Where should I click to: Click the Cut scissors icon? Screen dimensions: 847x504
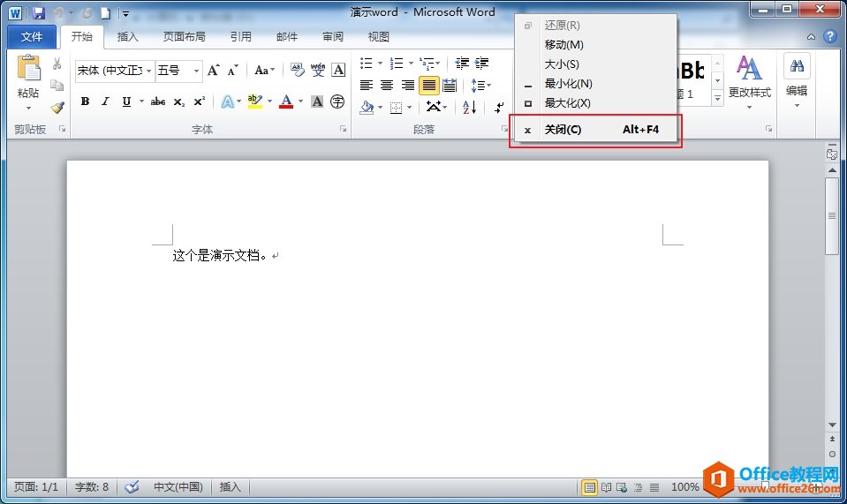point(57,64)
